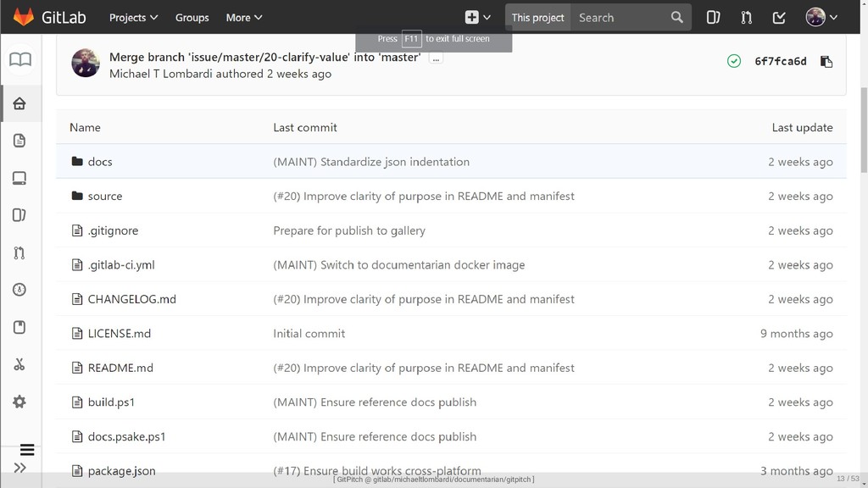
Task: Open the CI/CD icon in sidebar
Action: point(19,290)
